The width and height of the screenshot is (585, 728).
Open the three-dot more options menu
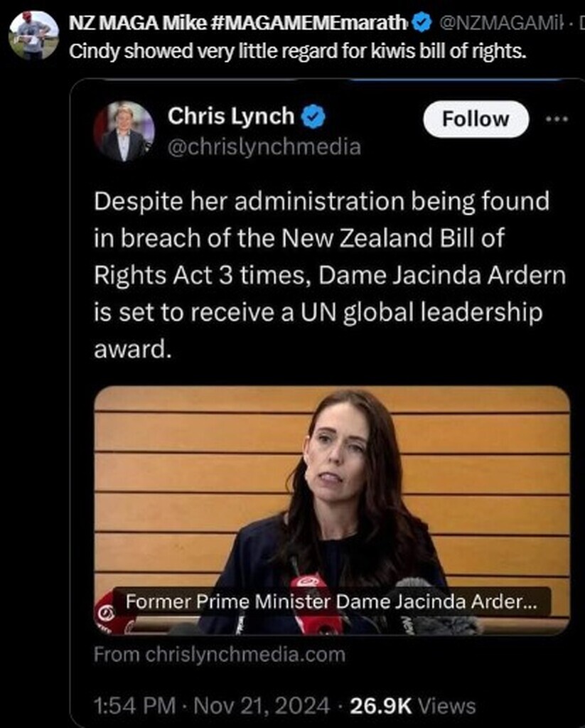coord(557,119)
